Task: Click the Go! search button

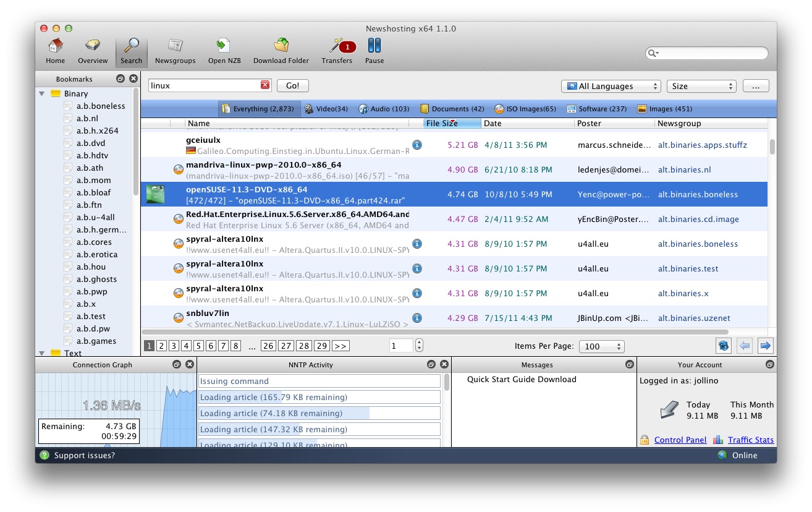Action: (x=292, y=85)
